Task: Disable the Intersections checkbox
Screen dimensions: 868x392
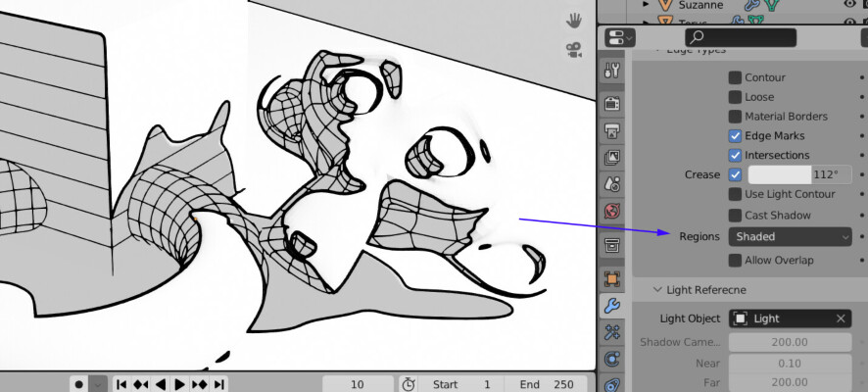Action: coord(735,155)
